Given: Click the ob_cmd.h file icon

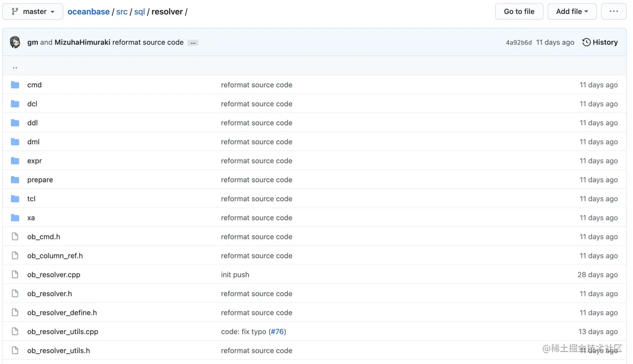Looking at the screenshot, I should (x=15, y=237).
